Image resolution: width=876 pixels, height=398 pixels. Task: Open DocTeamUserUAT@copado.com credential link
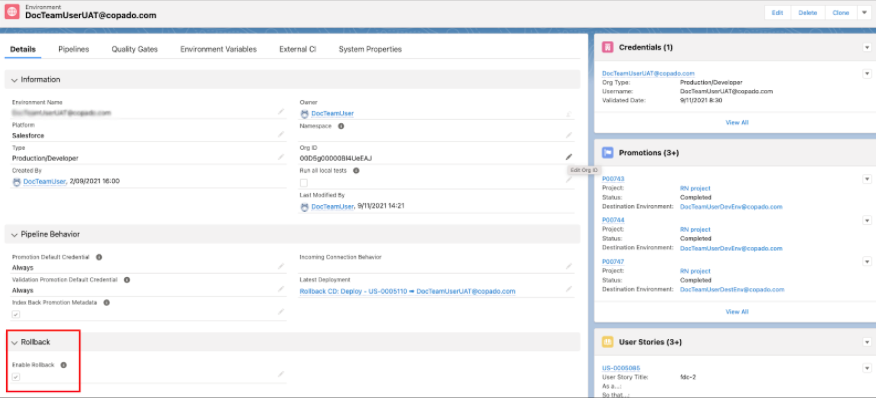click(648, 73)
